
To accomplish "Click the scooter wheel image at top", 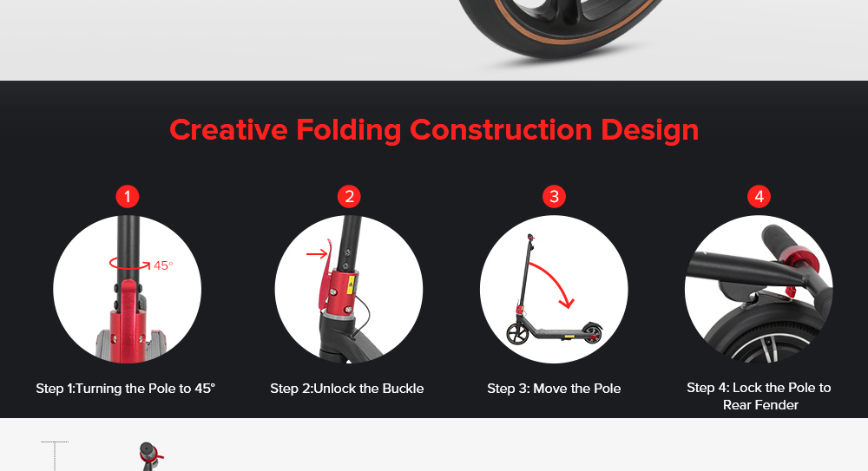I will coord(559,28).
